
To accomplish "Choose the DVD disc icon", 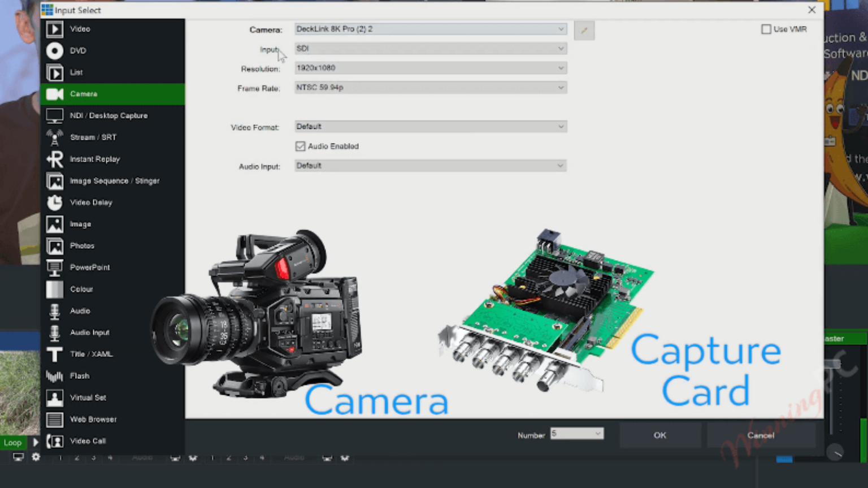I will point(54,51).
